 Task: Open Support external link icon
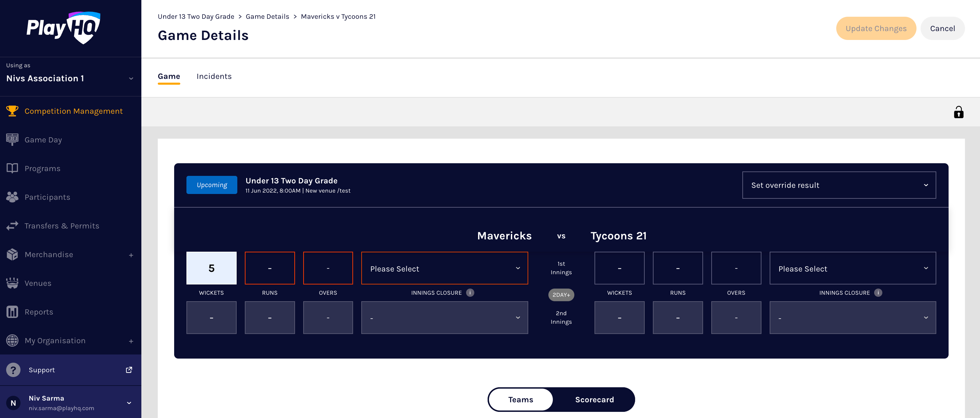[x=129, y=370]
